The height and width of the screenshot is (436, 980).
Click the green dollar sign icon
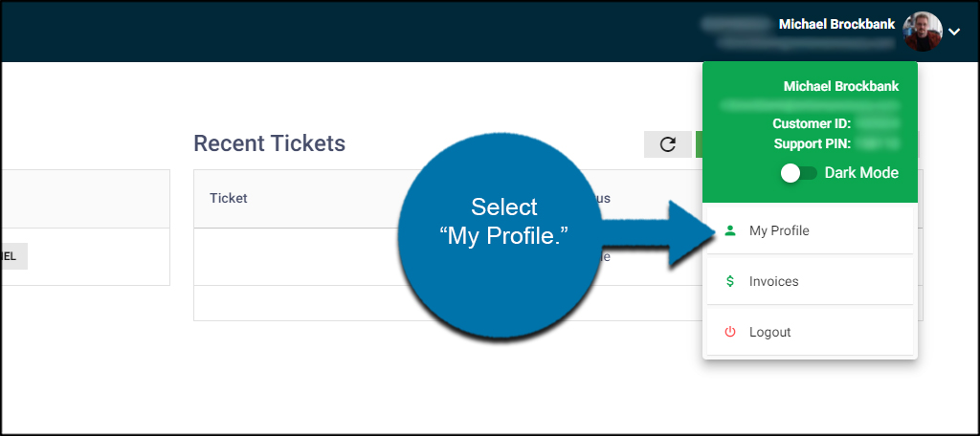click(730, 281)
